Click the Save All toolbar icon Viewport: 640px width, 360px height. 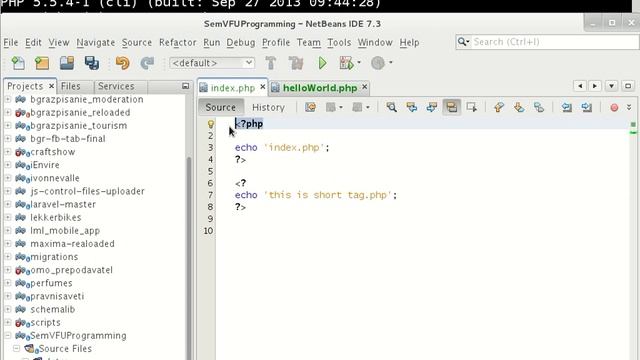[x=91, y=63]
